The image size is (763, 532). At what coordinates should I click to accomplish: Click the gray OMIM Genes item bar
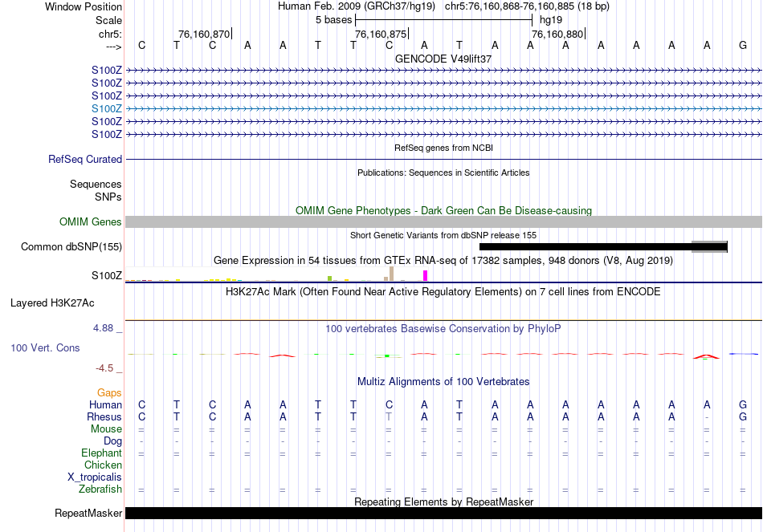443,221
